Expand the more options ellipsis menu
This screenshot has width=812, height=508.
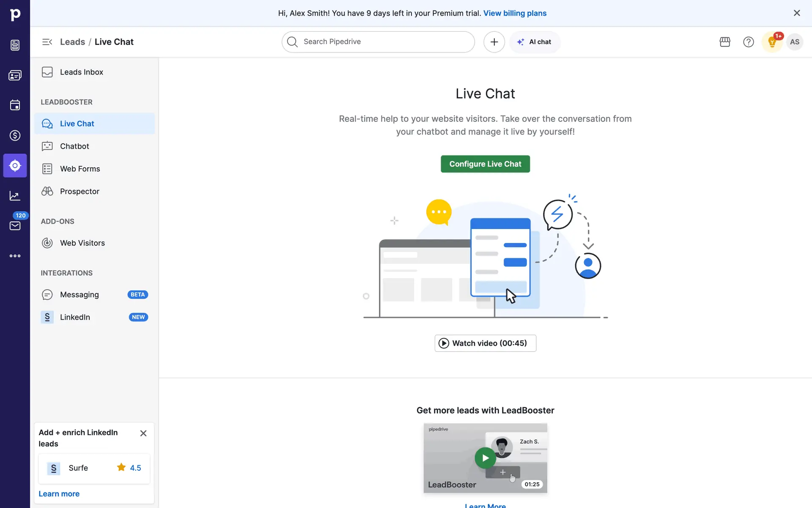[15, 256]
